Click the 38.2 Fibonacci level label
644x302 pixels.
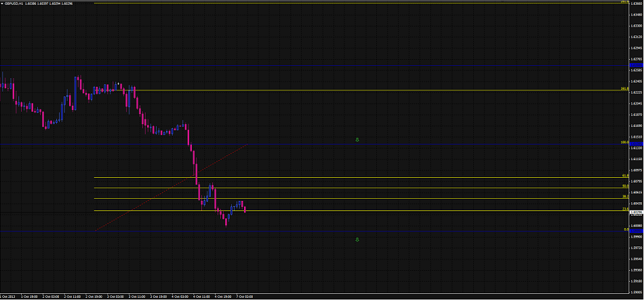coord(624,197)
